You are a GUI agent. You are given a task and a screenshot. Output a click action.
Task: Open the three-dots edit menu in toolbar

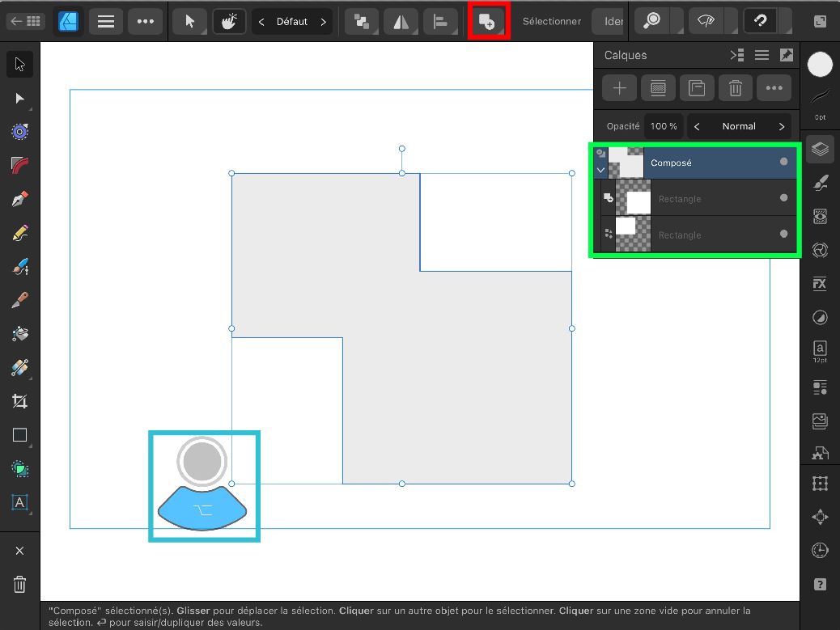pos(145,21)
